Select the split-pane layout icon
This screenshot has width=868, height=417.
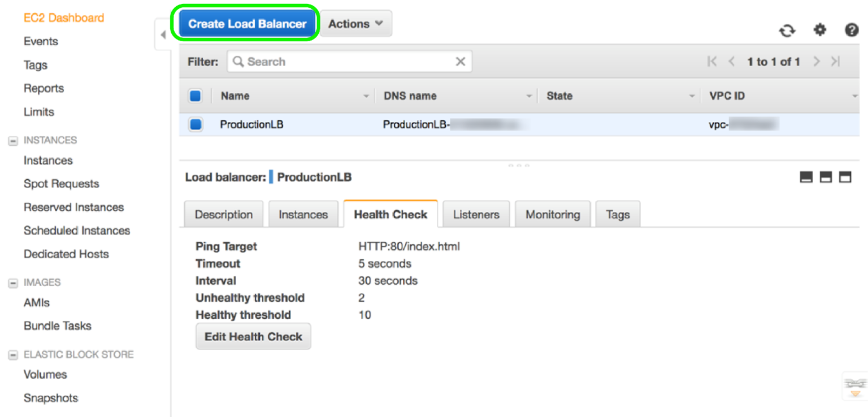[x=826, y=177]
